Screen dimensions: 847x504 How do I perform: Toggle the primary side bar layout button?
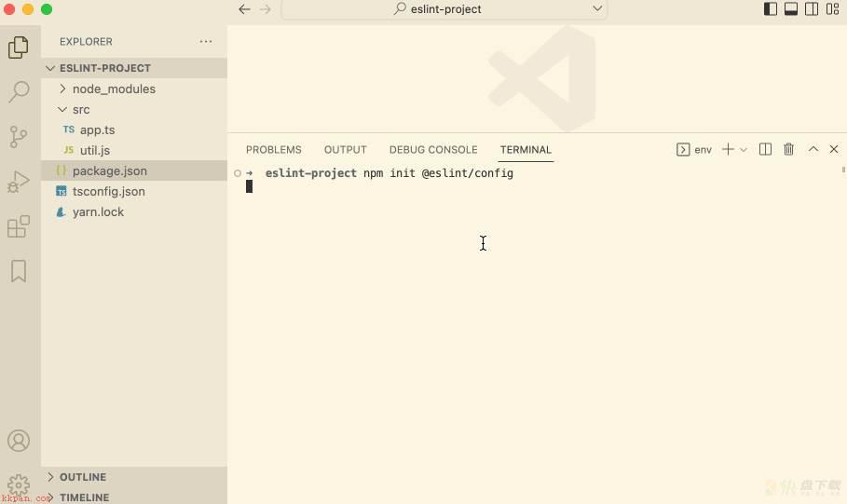(771, 9)
